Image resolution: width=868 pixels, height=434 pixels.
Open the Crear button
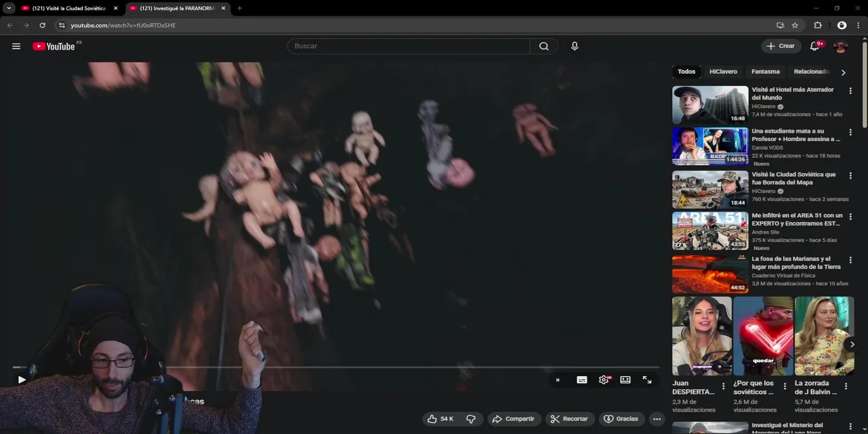[x=781, y=46]
